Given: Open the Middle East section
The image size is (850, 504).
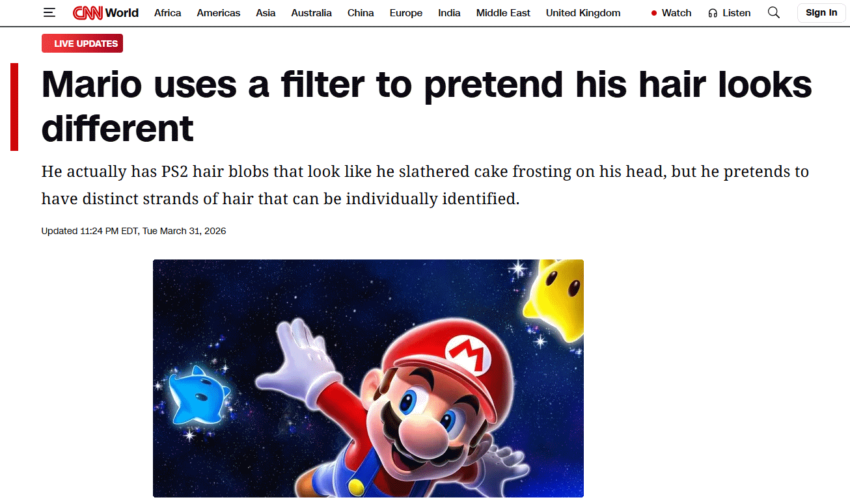Looking at the screenshot, I should click(504, 13).
